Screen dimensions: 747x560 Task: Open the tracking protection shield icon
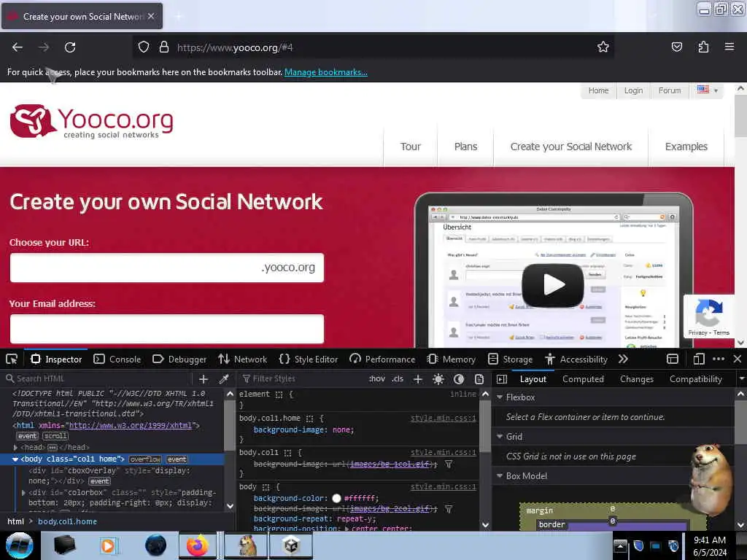[144, 47]
